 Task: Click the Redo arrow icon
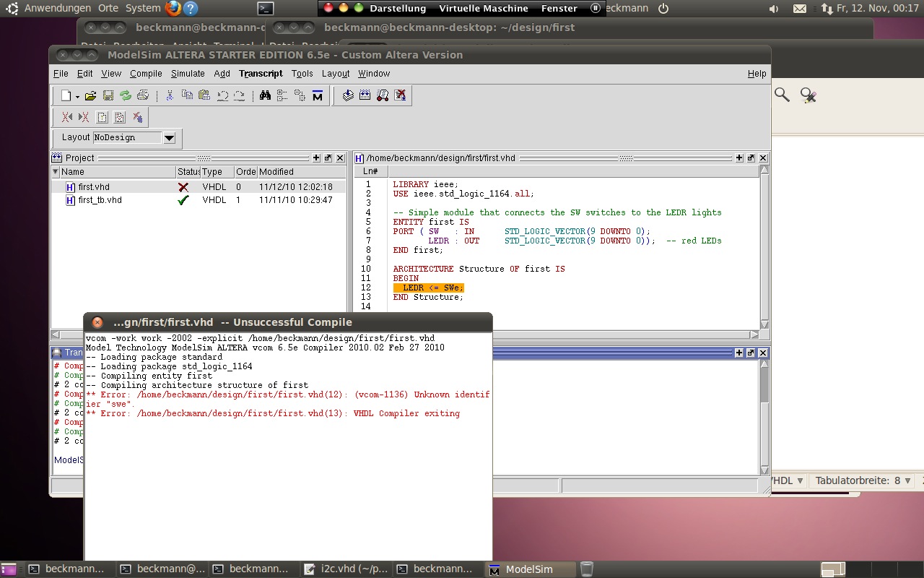click(x=239, y=95)
